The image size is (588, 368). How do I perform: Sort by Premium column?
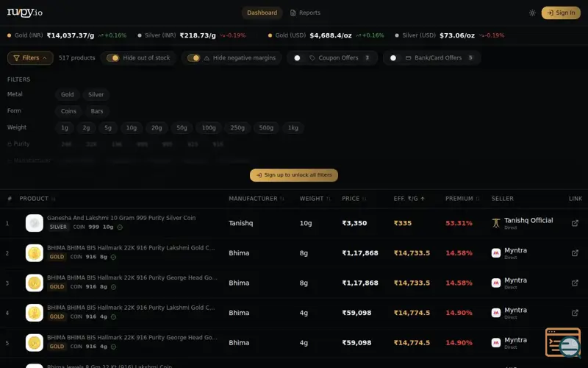pos(462,199)
